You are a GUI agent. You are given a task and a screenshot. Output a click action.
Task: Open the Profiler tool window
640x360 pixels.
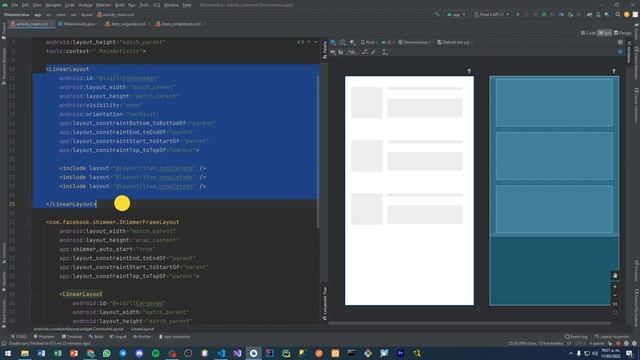[142, 337]
